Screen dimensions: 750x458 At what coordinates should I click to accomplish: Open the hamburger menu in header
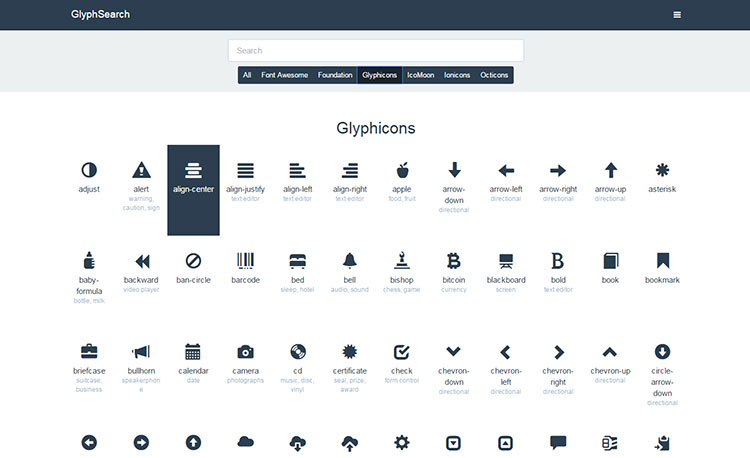click(677, 15)
